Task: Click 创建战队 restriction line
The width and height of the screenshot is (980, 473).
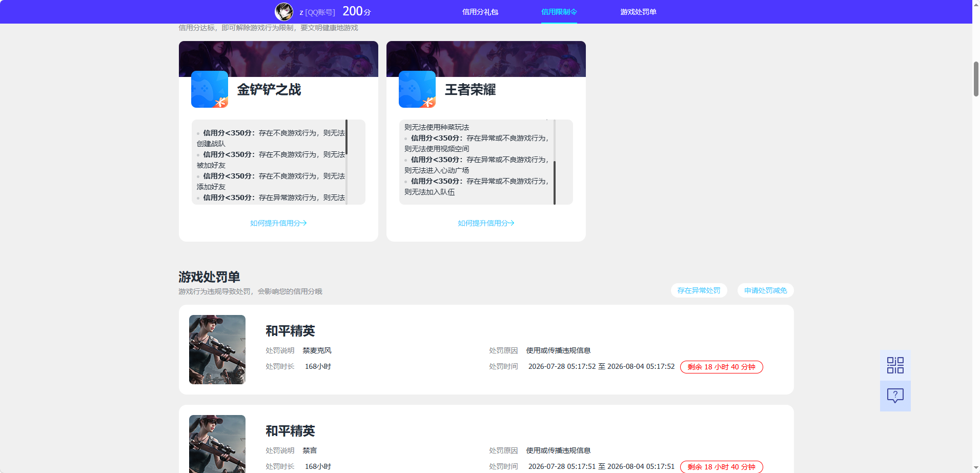Action: point(211,144)
